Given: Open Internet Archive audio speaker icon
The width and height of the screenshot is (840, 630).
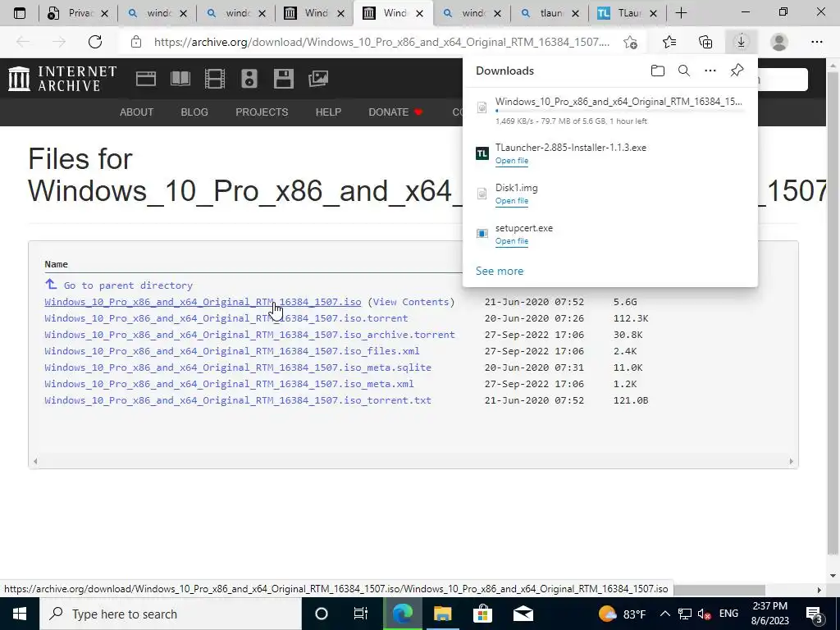Looking at the screenshot, I should coord(249,79).
